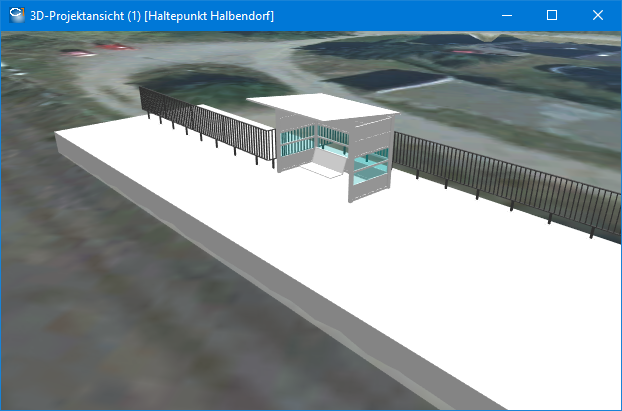Maximize the 3D-Projektansicht window
Viewport: 622px width, 411px height.
(552, 15)
